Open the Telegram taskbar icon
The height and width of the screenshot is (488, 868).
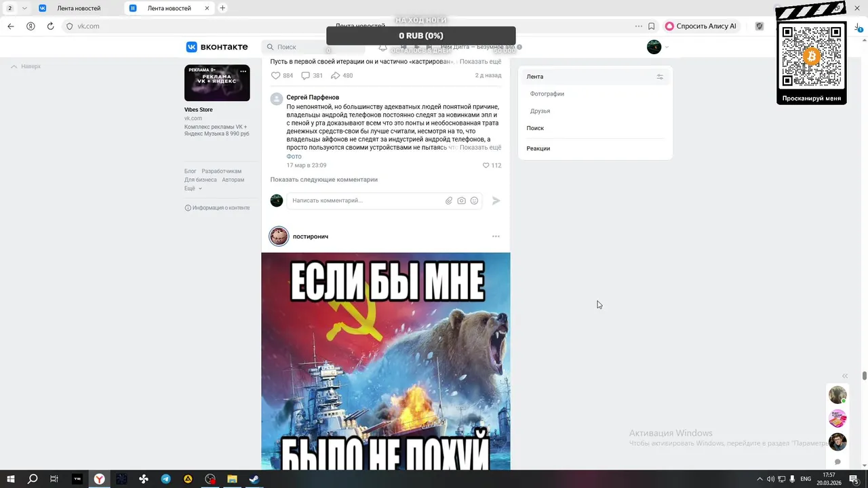click(x=166, y=479)
